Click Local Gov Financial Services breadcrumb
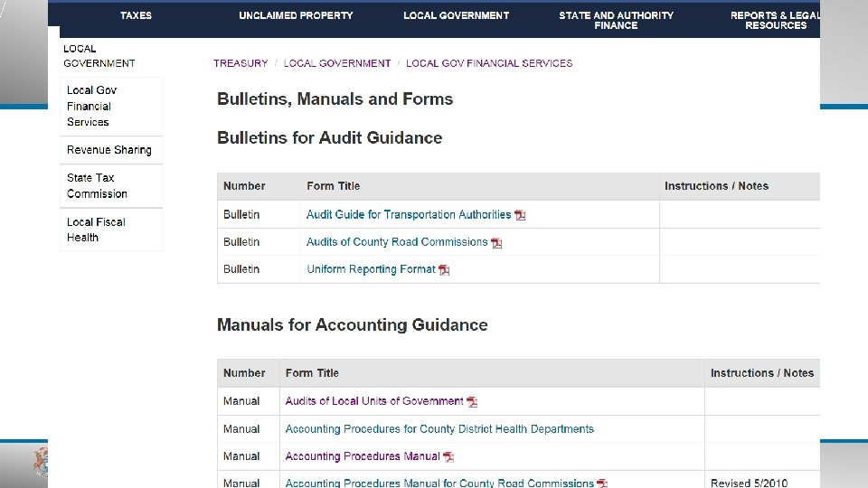 click(489, 63)
